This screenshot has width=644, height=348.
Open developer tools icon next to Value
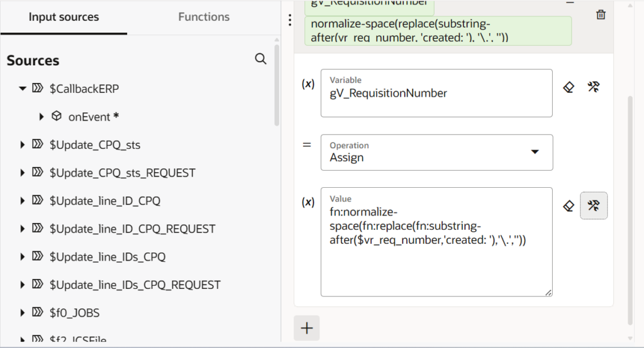[593, 205]
